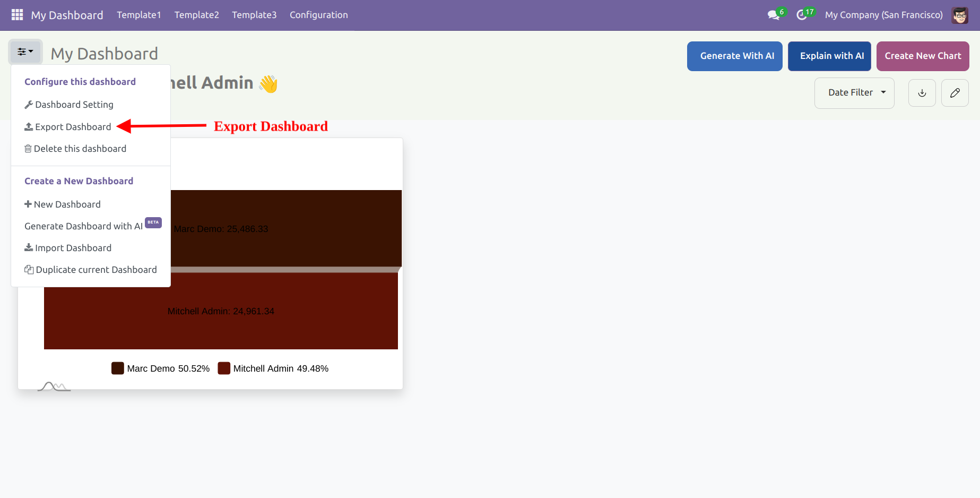The height and width of the screenshot is (498, 980).
Task: Click the Marc Demo legend color swatch
Action: point(117,368)
